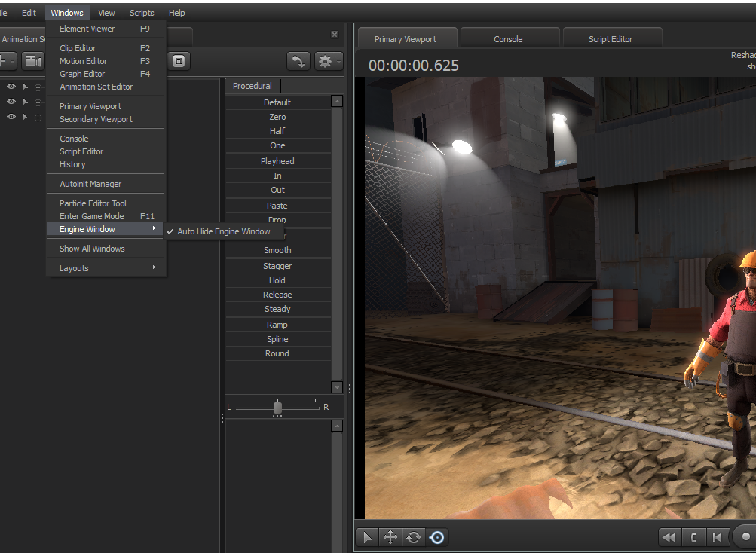Apply the Smooth preset
Viewport: 756px width, 553px height.
[277, 250]
